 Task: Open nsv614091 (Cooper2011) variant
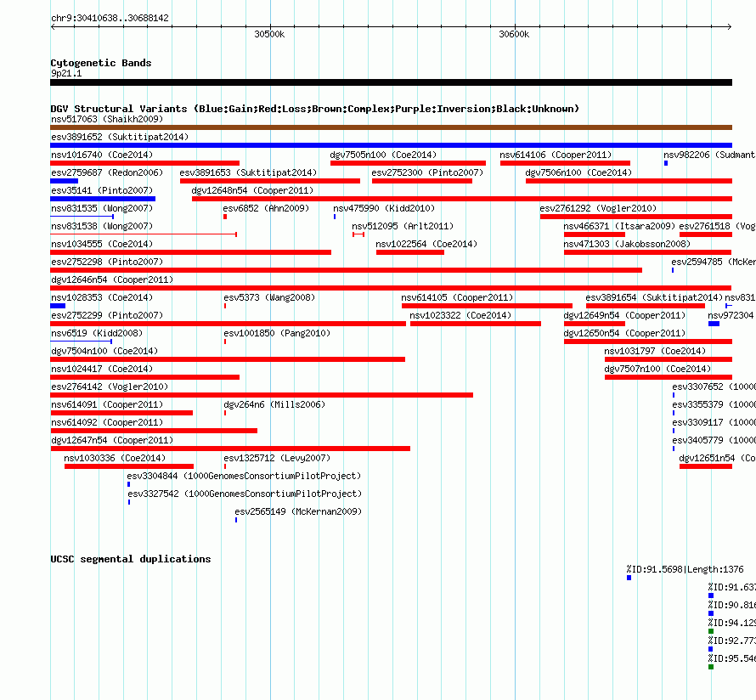[107, 404]
